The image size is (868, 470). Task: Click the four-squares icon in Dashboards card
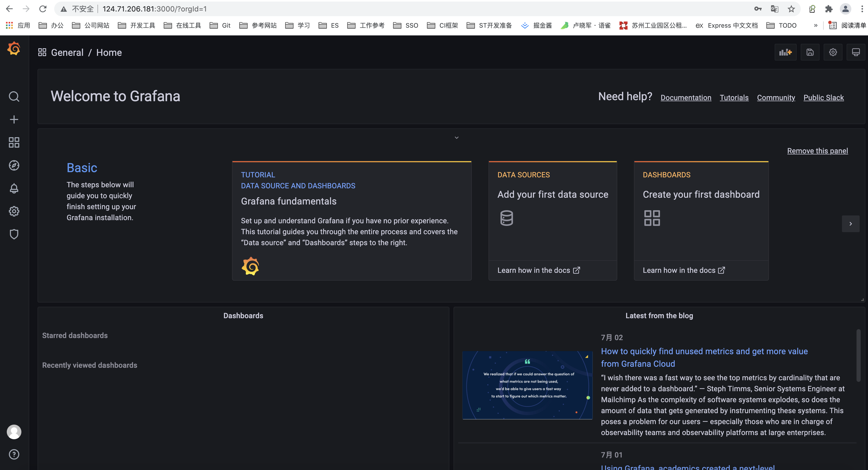652,218
